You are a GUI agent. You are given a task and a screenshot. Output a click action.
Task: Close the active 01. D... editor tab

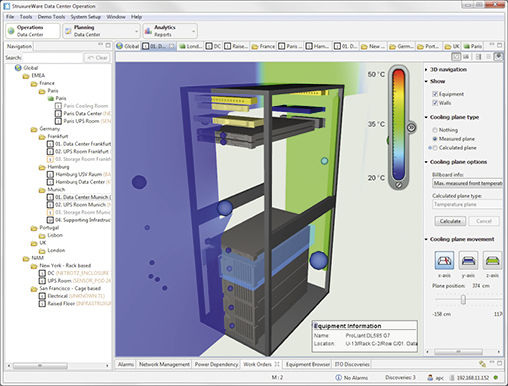pyautogui.click(x=172, y=46)
